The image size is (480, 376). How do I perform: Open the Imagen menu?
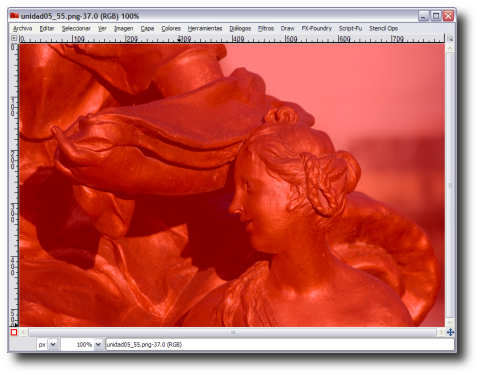123,29
